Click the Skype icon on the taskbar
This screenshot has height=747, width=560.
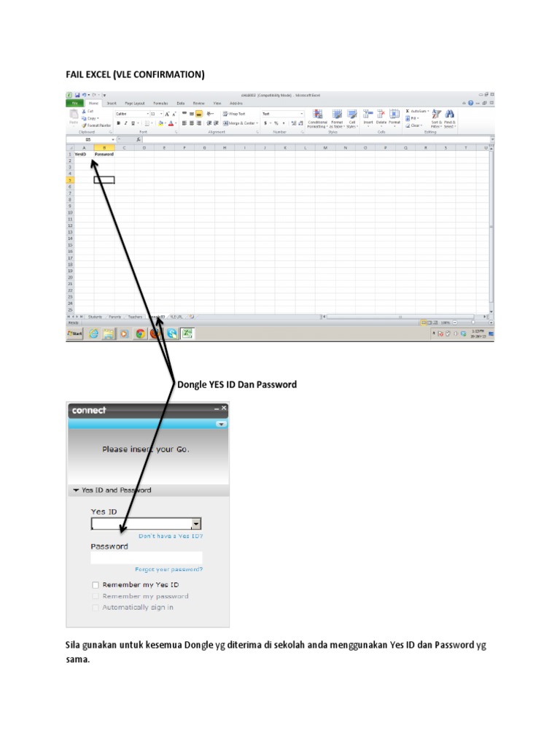(172, 333)
